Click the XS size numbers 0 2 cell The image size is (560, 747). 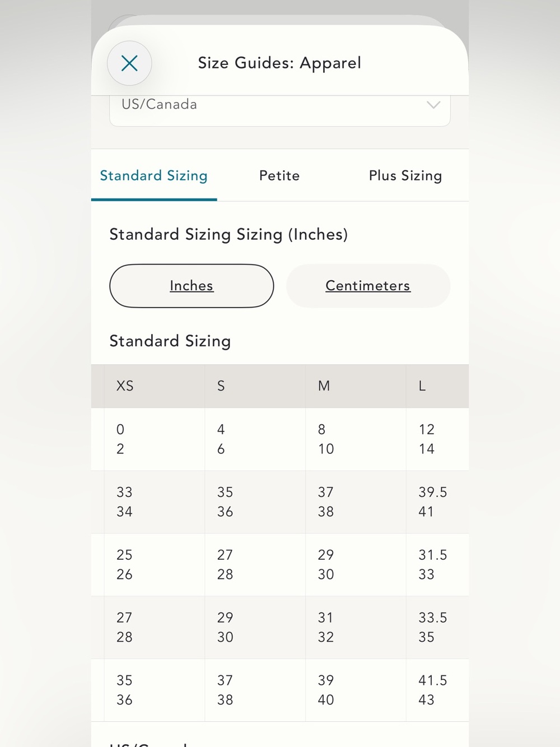click(155, 439)
